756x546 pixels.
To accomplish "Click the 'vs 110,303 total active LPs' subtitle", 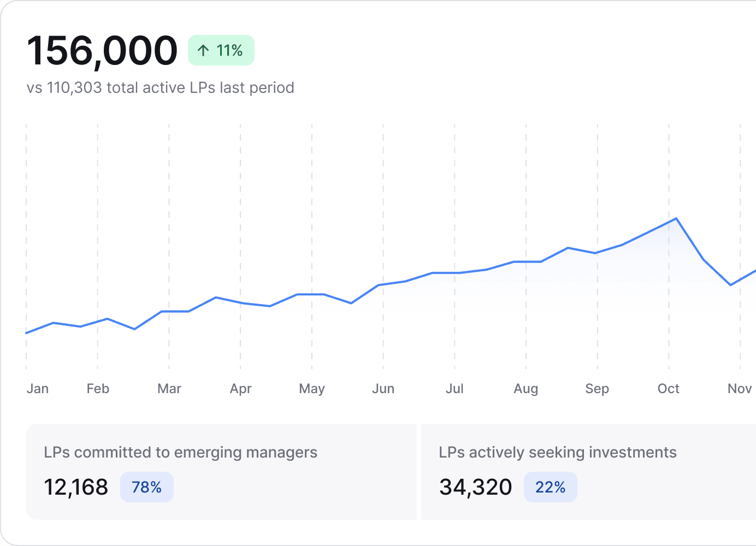I will (x=160, y=88).
